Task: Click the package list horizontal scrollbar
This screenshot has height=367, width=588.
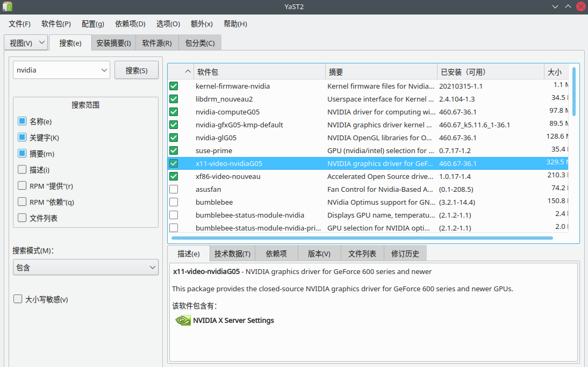Action: coord(362,238)
